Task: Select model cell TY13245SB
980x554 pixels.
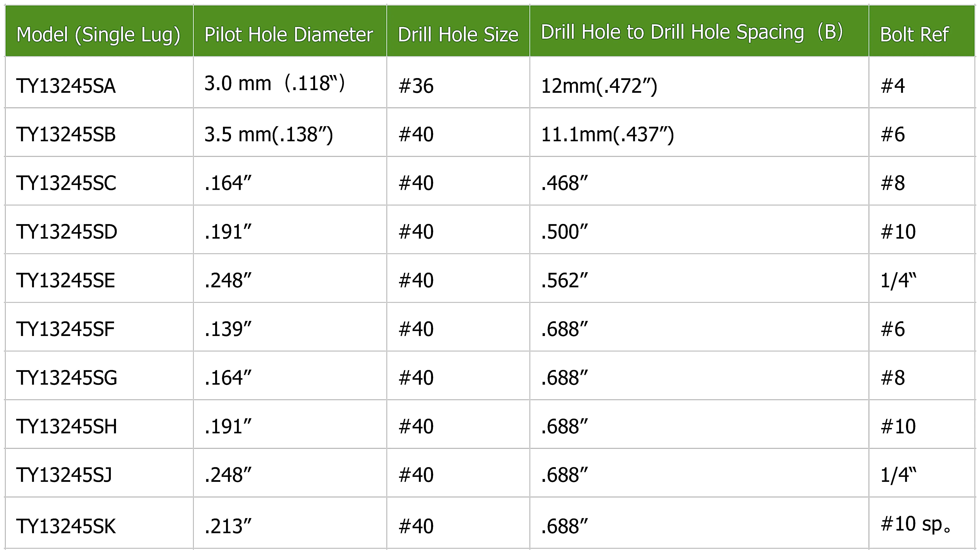Action: point(65,134)
